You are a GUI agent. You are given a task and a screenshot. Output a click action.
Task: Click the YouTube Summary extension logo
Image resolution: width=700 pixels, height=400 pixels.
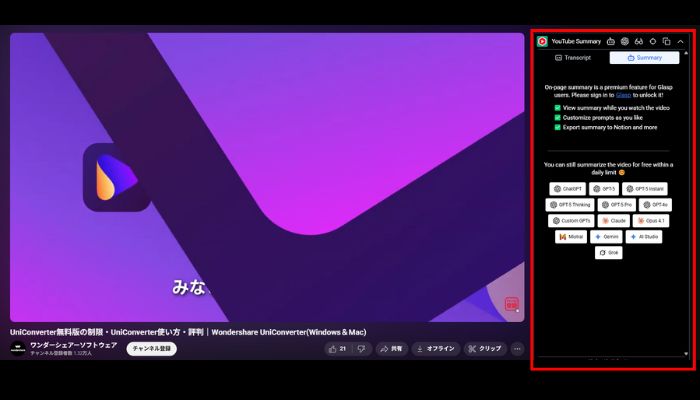[x=542, y=42]
